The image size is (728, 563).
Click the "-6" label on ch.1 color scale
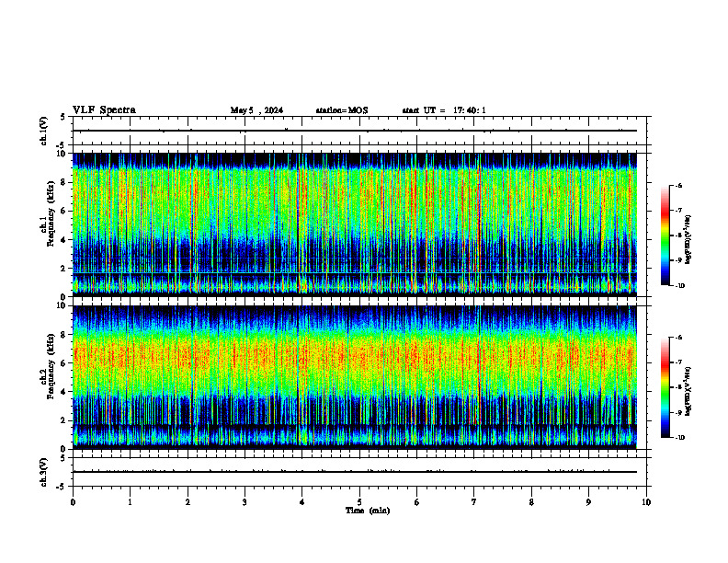(x=679, y=185)
